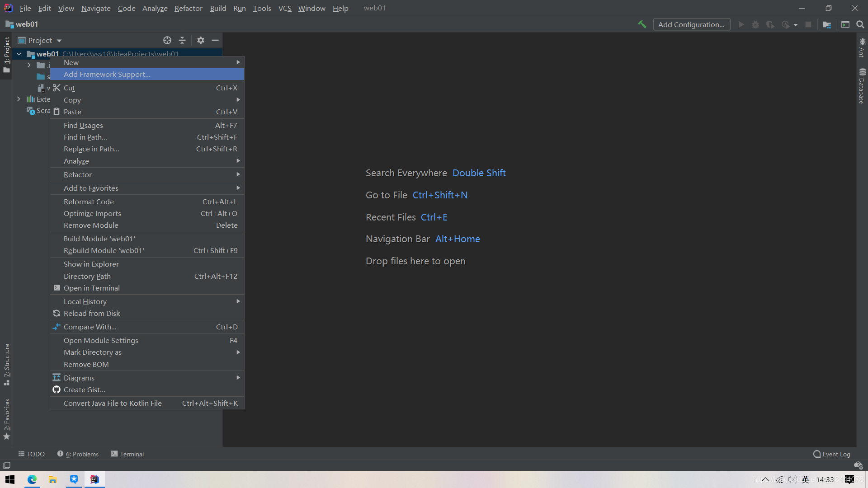Select Convert Java File to Kotlin File
This screenshot has width=868, height=488.
[112, 403]
